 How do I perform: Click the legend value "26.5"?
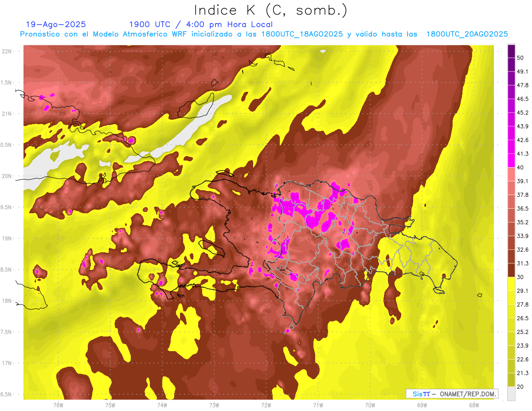coord(523,318)
